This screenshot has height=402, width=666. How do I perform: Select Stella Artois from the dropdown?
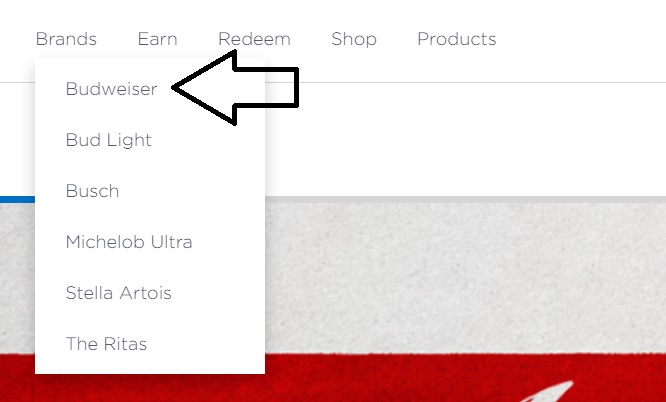(x=119, y=293)
